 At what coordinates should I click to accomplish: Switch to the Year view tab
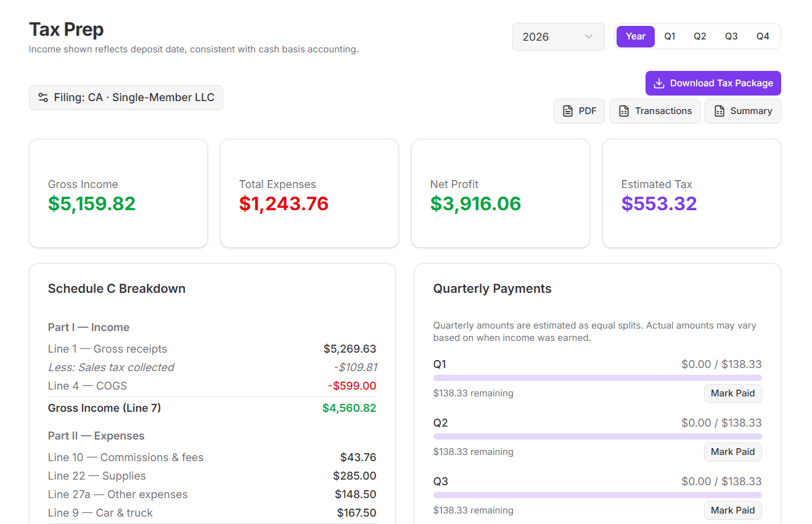point(635,36)
